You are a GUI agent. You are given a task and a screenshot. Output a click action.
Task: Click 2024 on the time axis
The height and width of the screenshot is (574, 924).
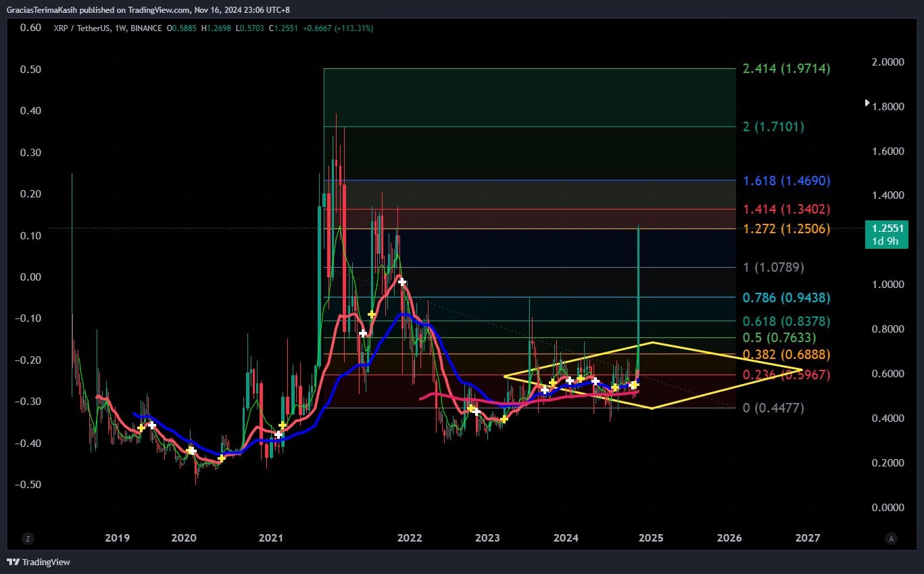pyautogui.click(x=566, y=538)
